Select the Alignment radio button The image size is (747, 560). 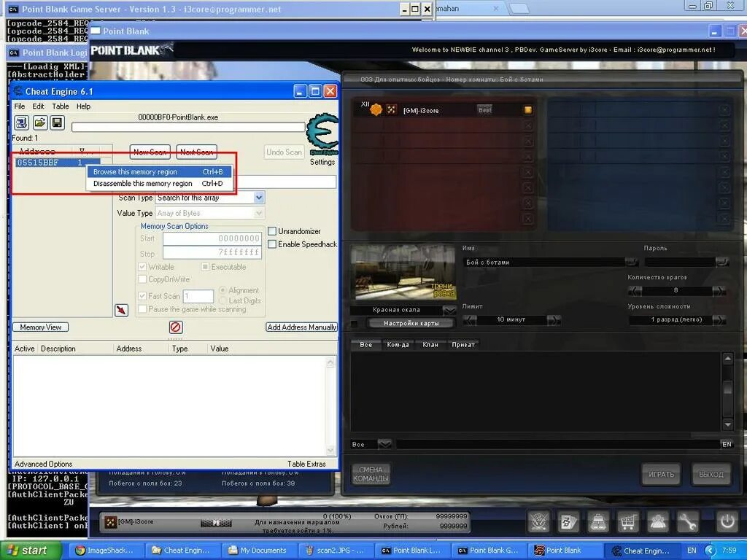click(x=222, y=290)
